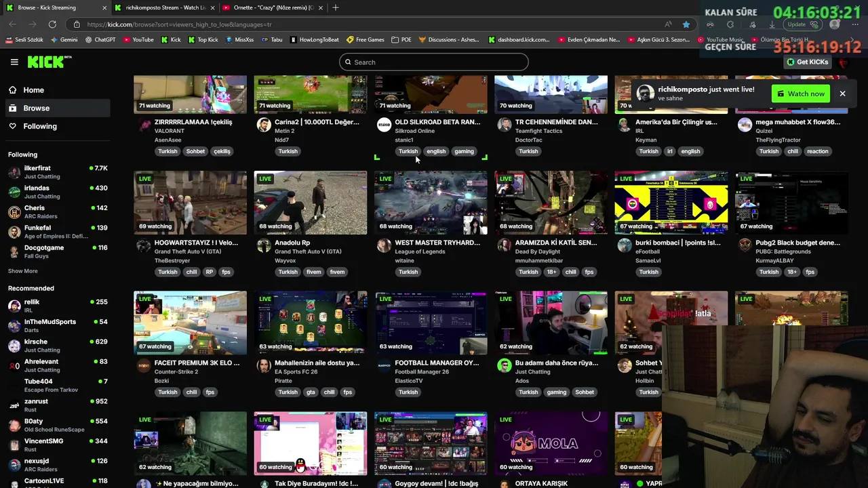
Task: Click Sohbet tag under Bu adamı stream
Action: pyautogui.click(x=585, y=392)
